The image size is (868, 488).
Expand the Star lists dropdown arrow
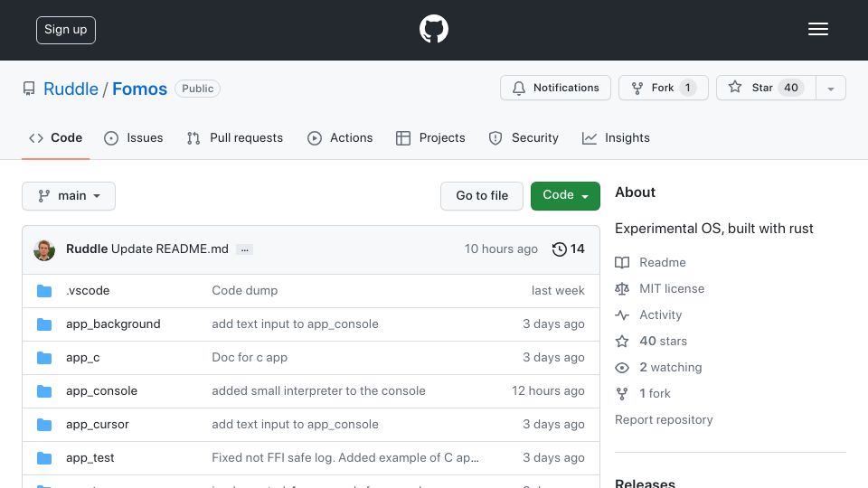pyautogui.click(x=830, y=89)
